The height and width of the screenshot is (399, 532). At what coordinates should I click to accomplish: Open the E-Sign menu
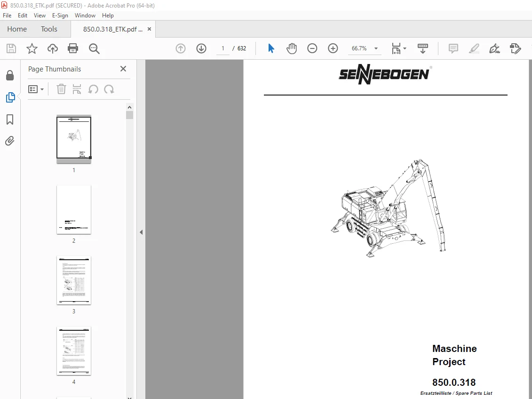pyautogui.click(x=60, y=15)
